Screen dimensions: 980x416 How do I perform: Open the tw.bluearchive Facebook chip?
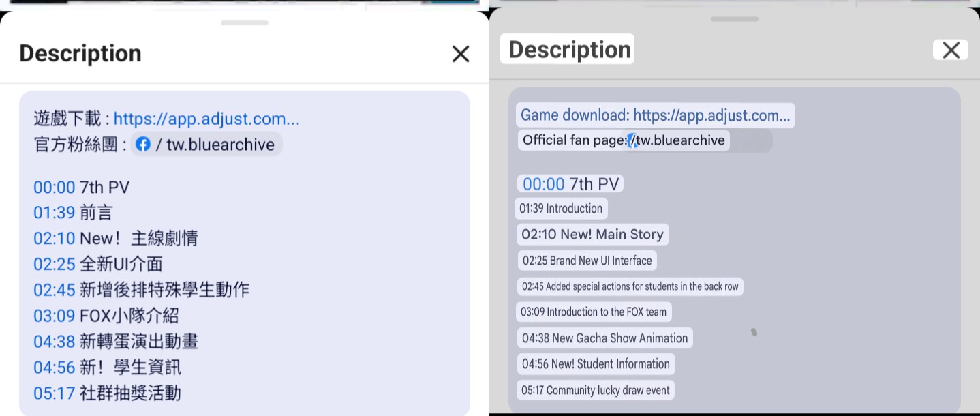pyautogui.click(x=206, y=145)
